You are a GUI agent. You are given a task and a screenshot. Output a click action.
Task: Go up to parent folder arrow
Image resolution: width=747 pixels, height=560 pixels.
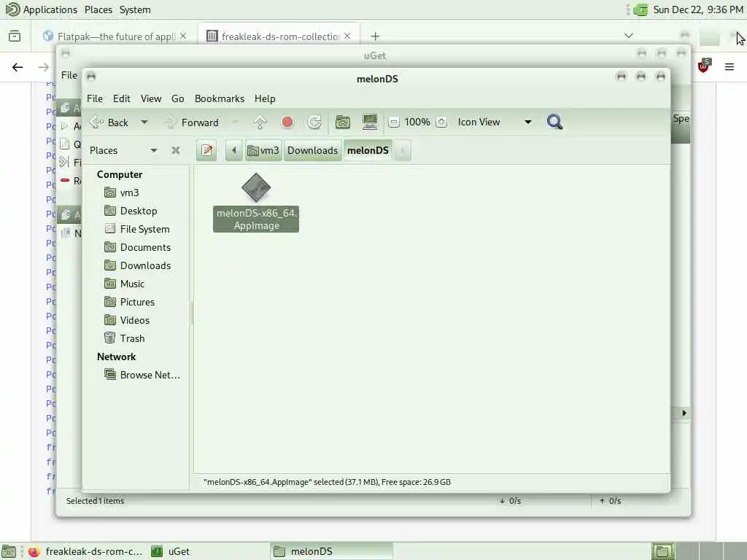pyautogui.click(x=260, y=122)
